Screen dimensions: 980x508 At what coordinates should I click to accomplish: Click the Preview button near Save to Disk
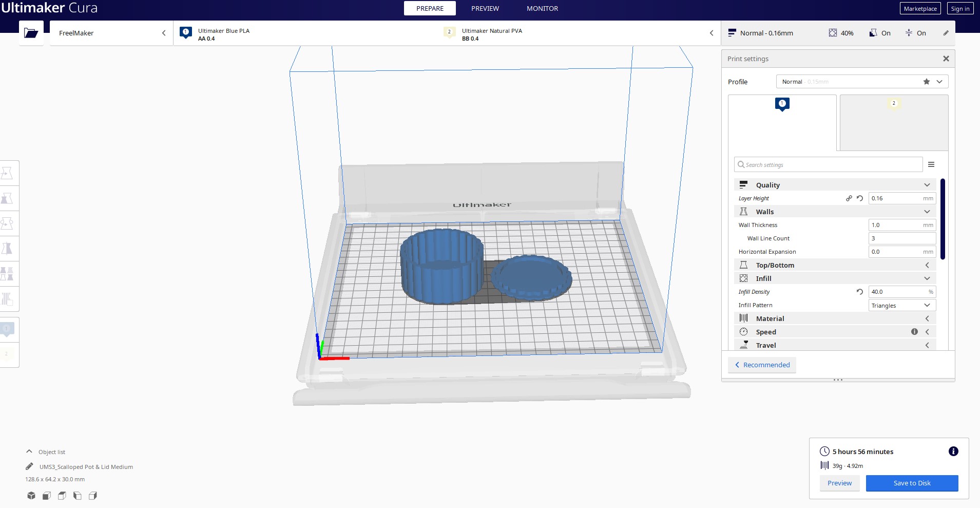click(x=839, y=483)
